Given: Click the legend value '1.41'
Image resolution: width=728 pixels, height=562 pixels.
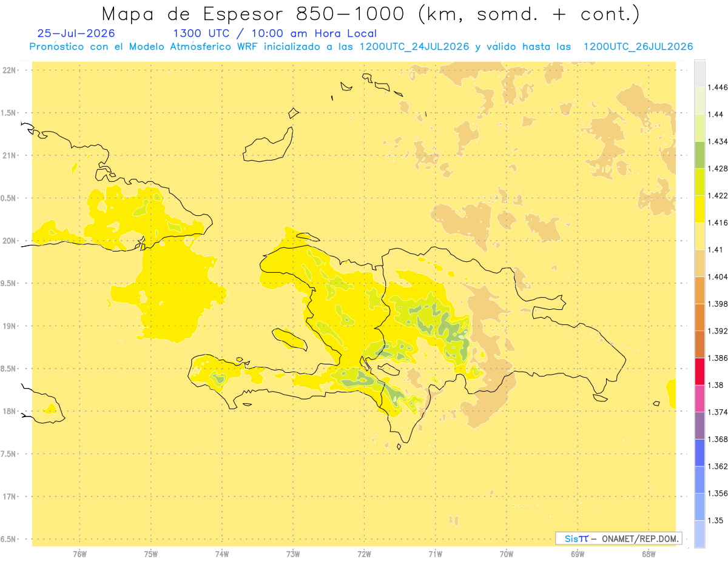Looking at the screenshot, I should tap(716, 250).
